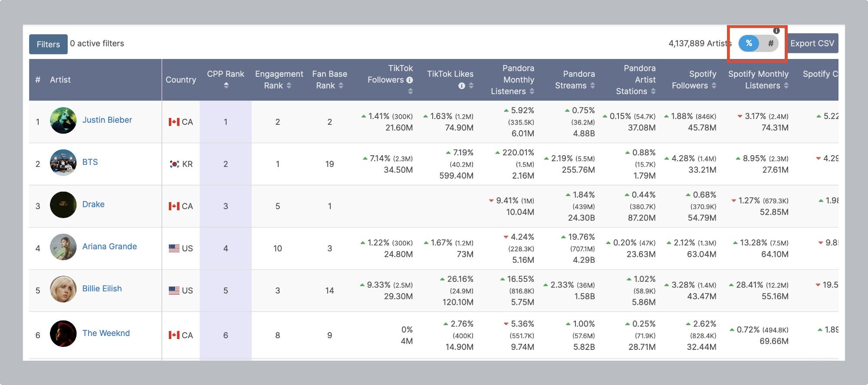Select The Weeknd's Pandora monthly listeners 9.74M
Viewport: 868px width, 385px height.
(x=522, y=347)
